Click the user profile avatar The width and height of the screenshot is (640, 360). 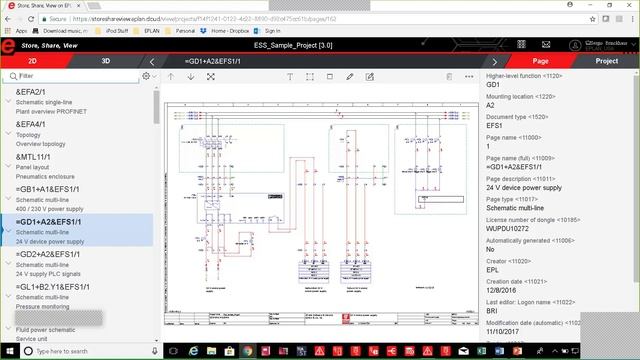[575, 45]
